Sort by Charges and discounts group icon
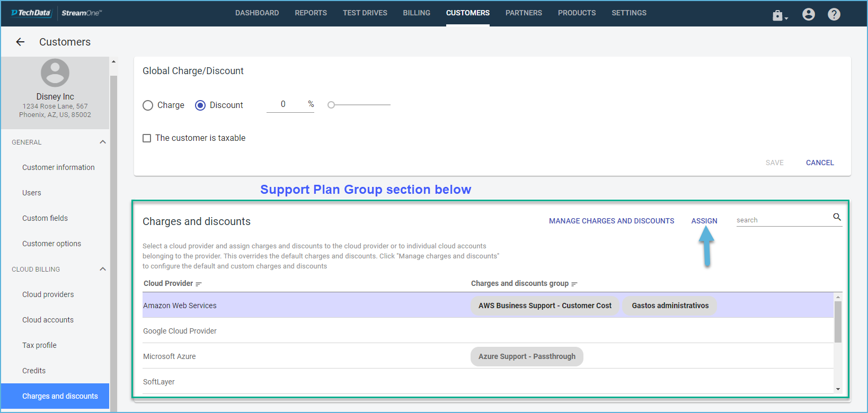This screenshot has height=413, width=868. pyautogui.click(x=574, y=284)
